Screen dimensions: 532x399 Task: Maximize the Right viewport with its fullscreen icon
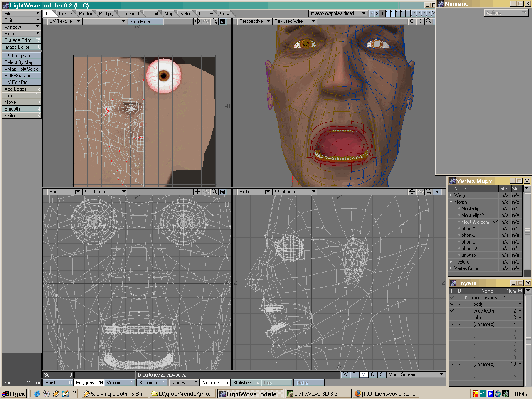point(437,192)
